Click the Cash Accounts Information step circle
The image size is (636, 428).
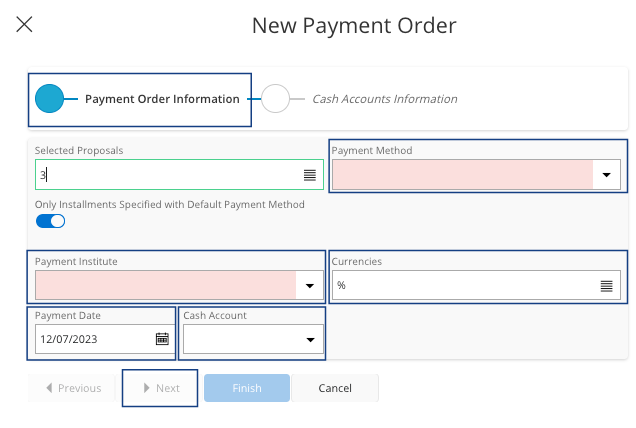point(275,99)
